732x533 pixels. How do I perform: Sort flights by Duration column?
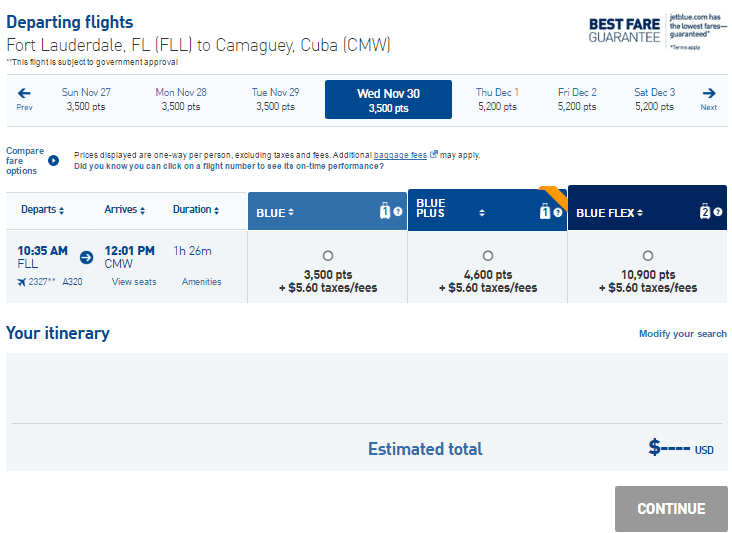(196, 210)
